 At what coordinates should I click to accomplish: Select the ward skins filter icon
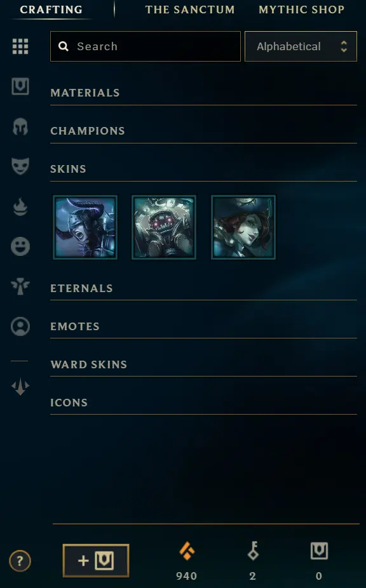(x=20, y=286)
